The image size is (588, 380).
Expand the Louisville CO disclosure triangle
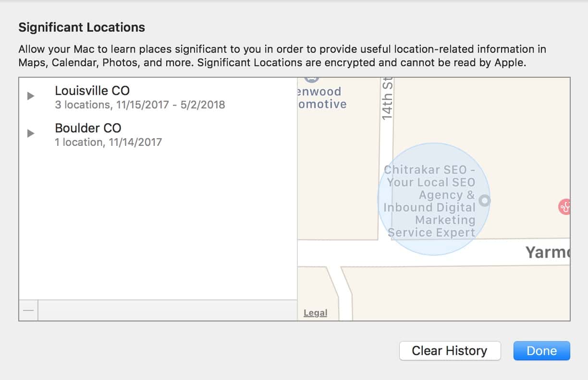point(31,96)
